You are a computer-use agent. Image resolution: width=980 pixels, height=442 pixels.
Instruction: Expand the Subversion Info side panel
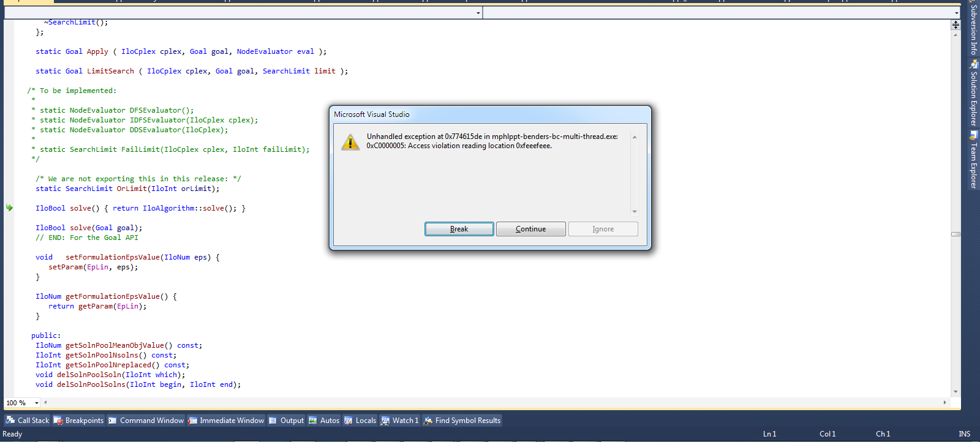pyautogui.click(x=974, y=28)
